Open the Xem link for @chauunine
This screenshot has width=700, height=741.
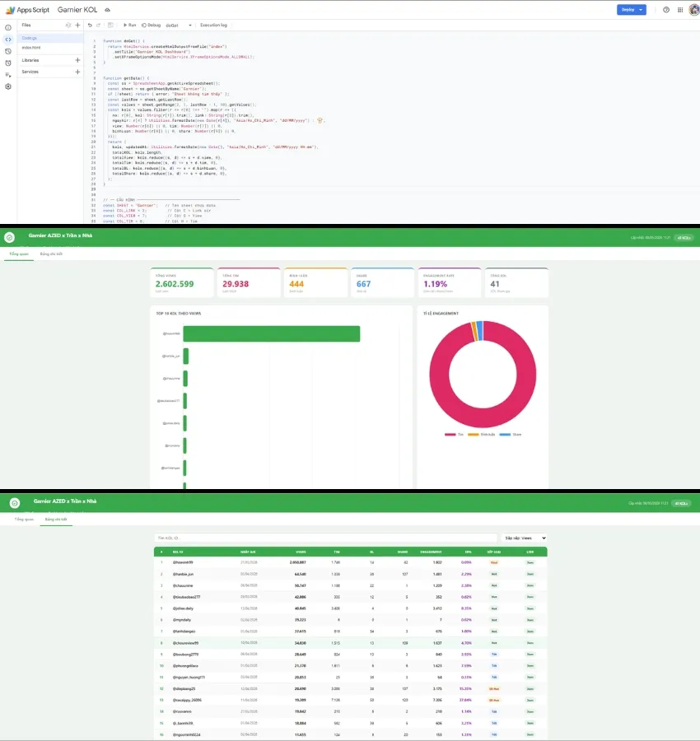[x=530, y=585]
